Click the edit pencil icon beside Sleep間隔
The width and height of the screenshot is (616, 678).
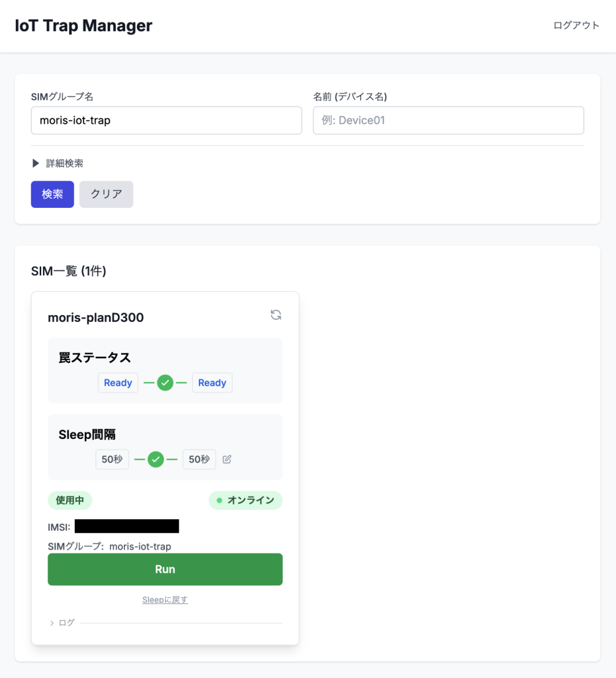(227, 460)
